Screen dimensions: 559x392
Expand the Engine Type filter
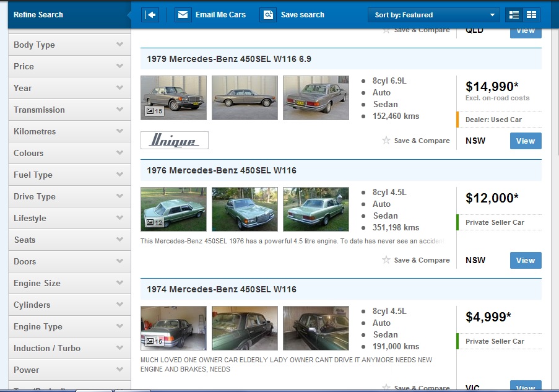point(69,327)
